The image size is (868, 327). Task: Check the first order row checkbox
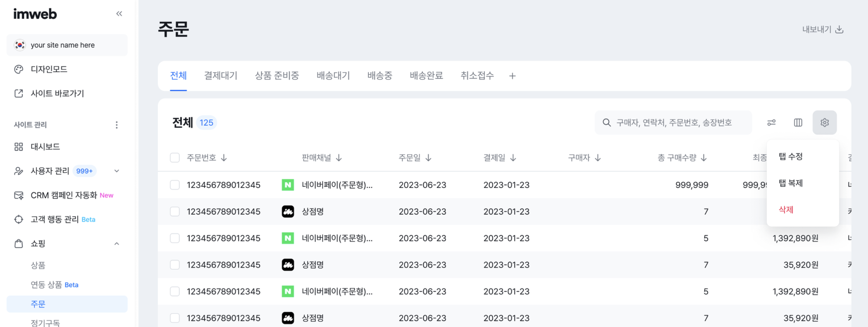[x=175, y=185]
